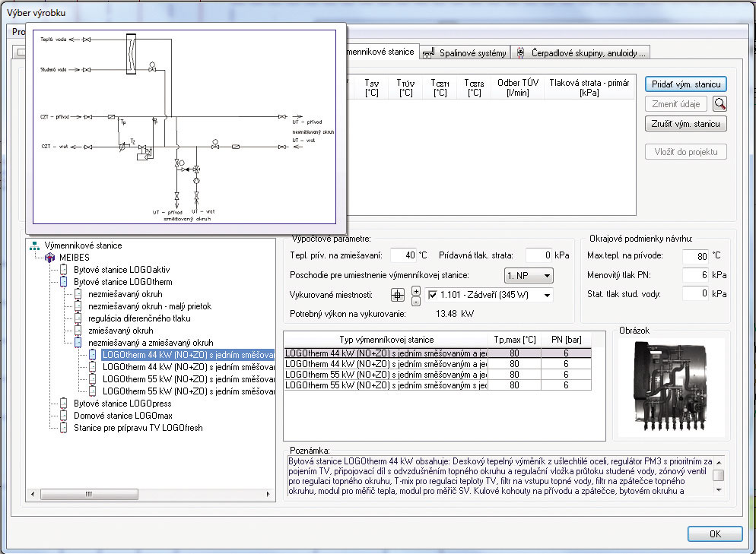Toggle the 1.101 - Zádveří room checkbox
This screenshot has width=756, height=554.
click(x=433, y=296)
